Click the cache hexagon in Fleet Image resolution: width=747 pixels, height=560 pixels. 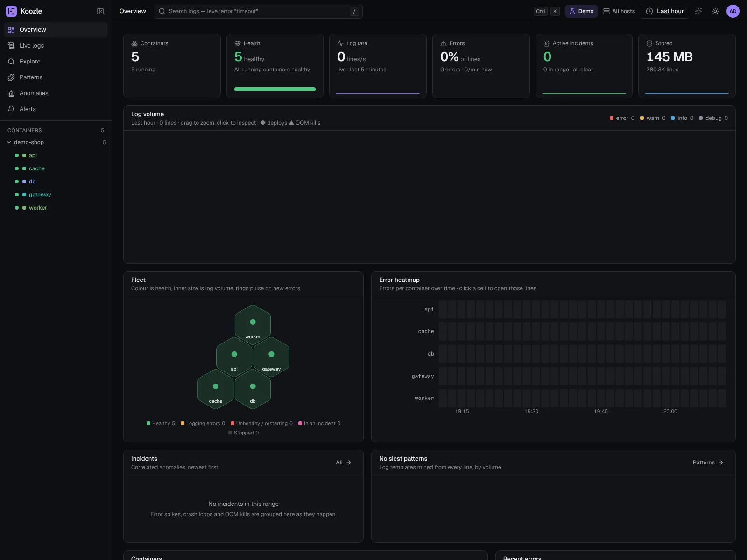tap(215, 389)
